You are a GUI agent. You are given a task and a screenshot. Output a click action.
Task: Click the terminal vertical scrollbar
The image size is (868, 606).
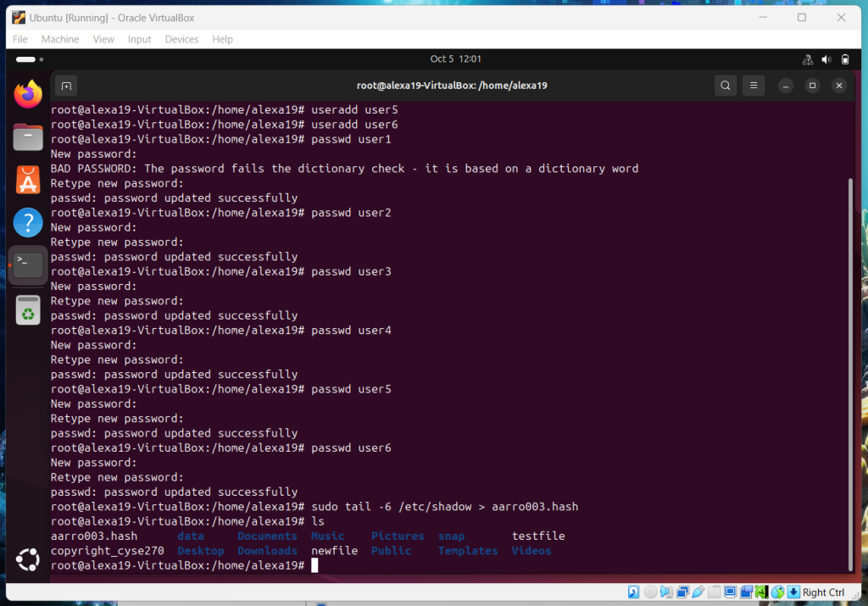pos(850,373)
